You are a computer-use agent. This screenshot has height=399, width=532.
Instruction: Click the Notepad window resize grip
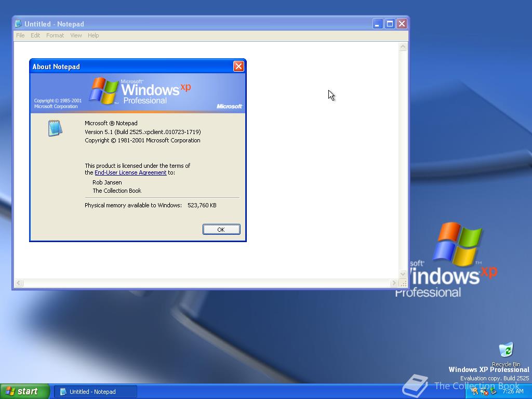[x=403, y=283]
